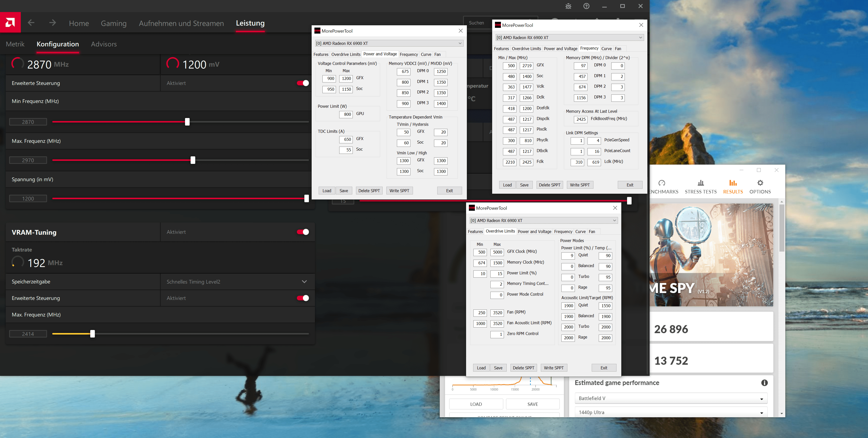This screenshot has height=438, width=868.
Task: Click the Spannung value field showing 1200
Action: point(28,199)
